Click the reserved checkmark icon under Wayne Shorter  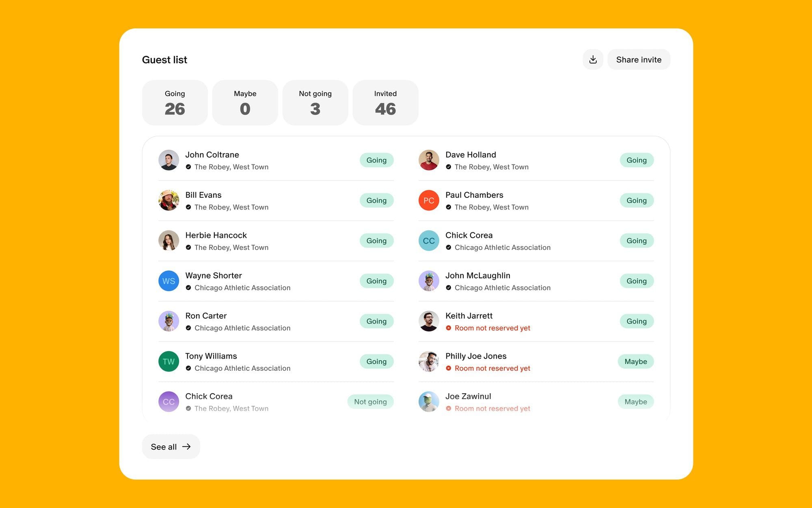pyautogui.click(x=188, y=288)
